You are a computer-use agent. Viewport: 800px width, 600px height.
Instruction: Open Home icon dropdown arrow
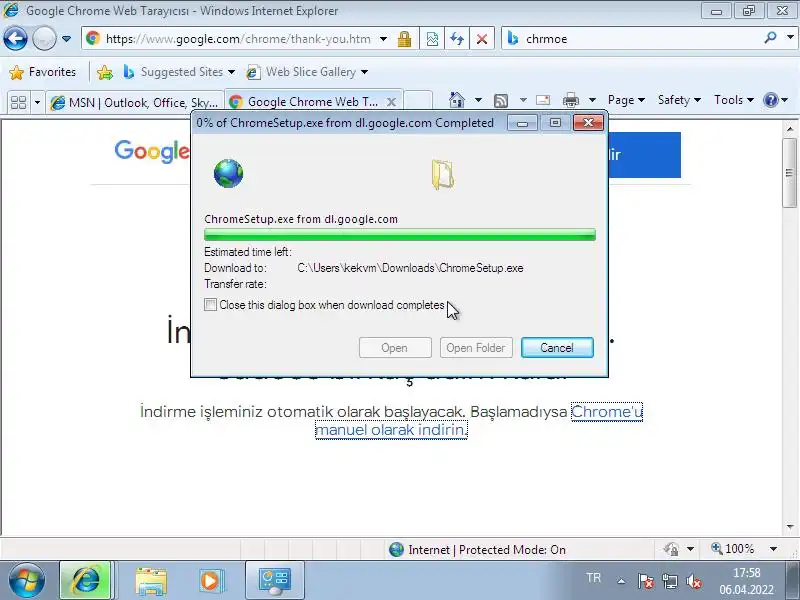[478, 100]
